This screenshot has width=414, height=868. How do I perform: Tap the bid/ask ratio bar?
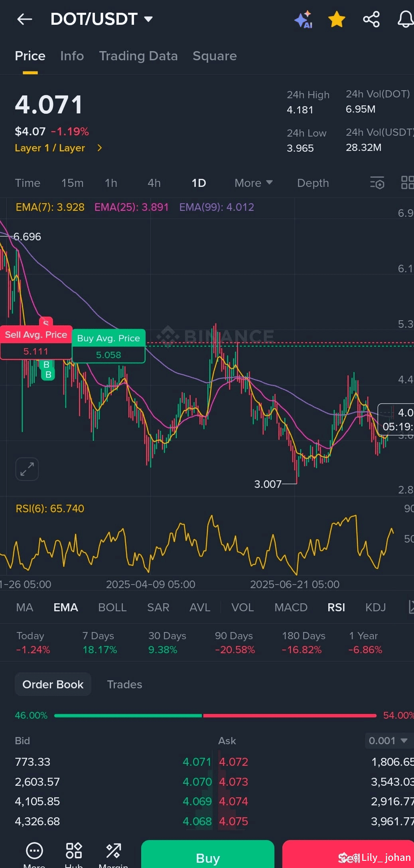tap(215, 715)
